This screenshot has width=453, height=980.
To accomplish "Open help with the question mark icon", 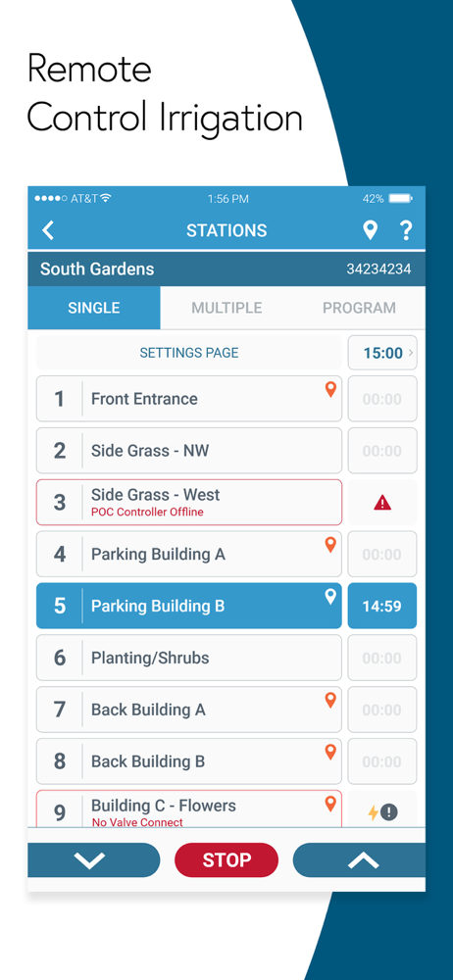I will [x=406, y=230].
